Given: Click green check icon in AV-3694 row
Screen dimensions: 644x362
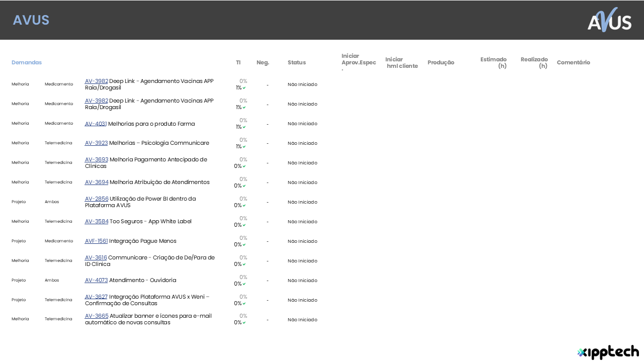Looking at the screenshot, I should point(244,186).
